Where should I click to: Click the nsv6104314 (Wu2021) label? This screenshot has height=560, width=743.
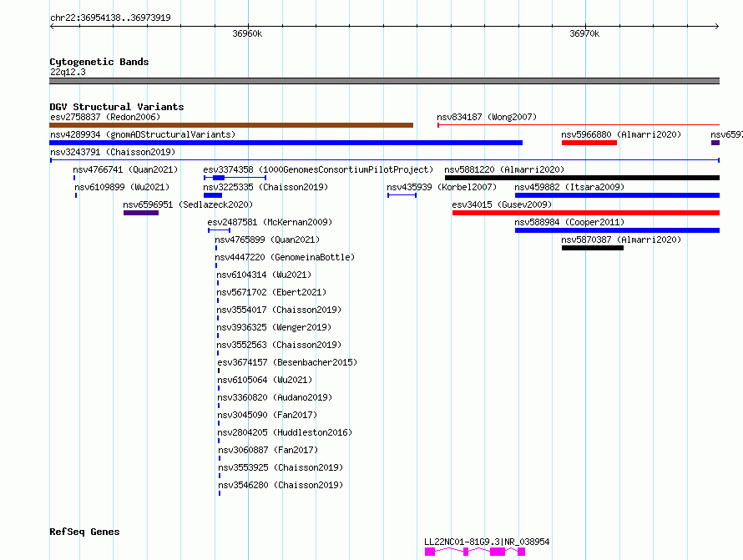264,275
